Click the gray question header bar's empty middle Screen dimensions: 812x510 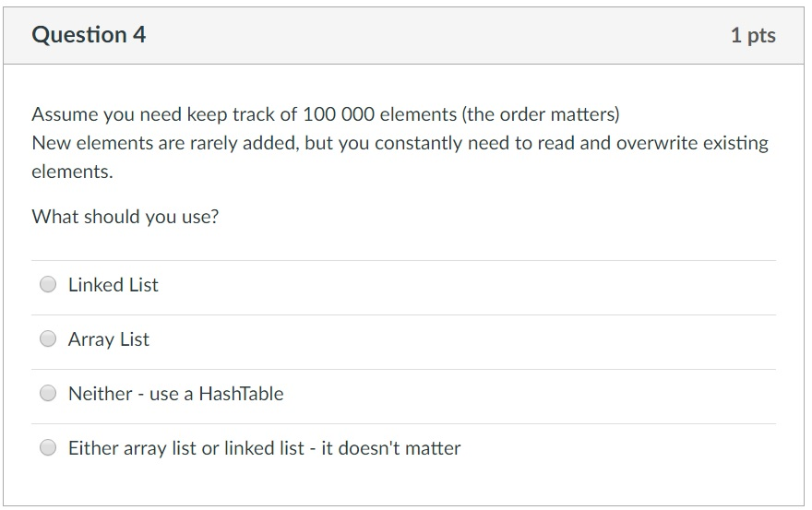434,36
